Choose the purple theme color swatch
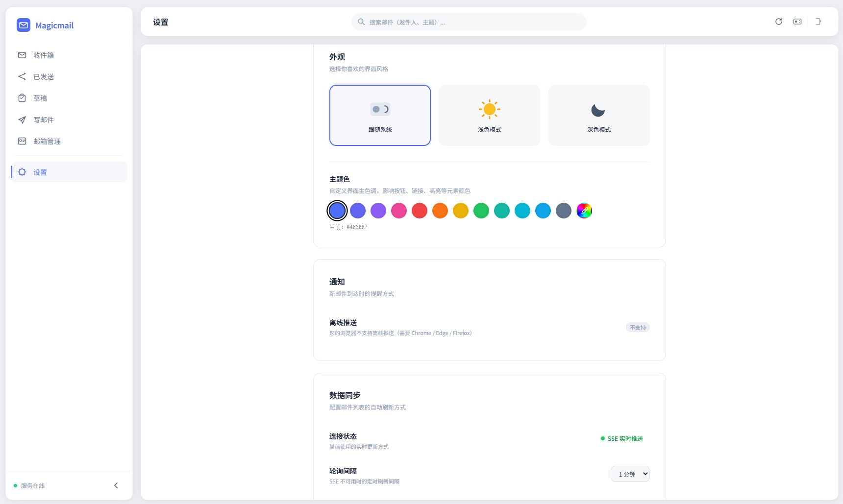This screenshot has width=843, height=504. coord(378,211)
